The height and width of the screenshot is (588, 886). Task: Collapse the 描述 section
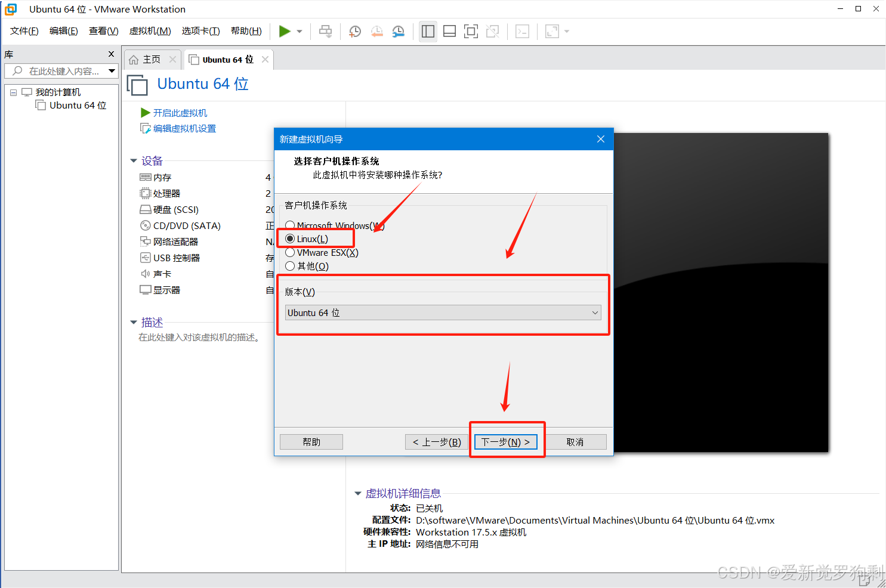[134, 323]
